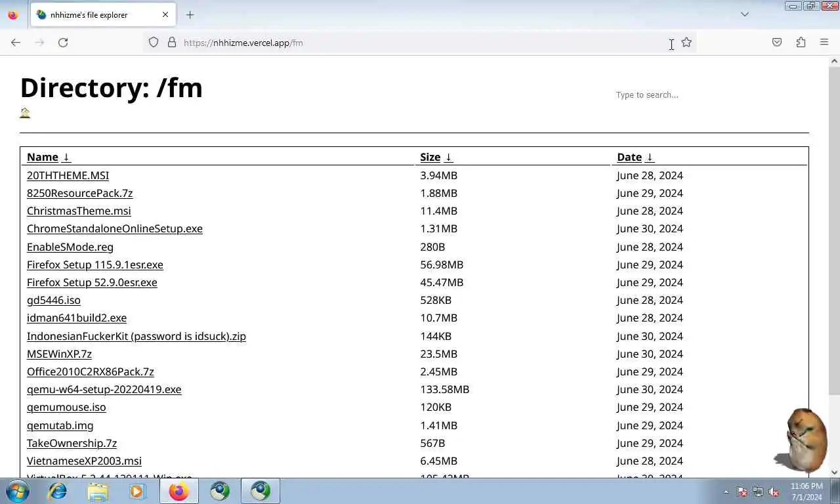
Task: Open the Firefox hamburger menu
Action: click(824, 43)
